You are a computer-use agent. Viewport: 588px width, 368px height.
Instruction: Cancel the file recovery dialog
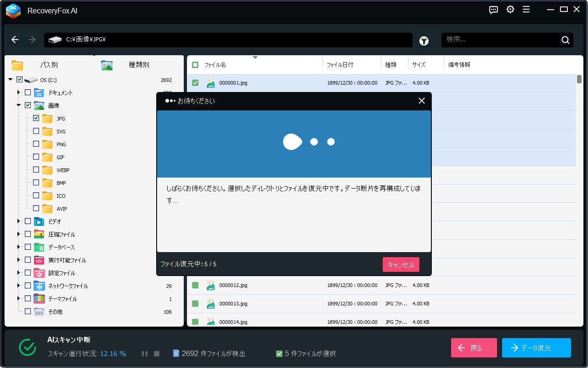click(401, 264)
